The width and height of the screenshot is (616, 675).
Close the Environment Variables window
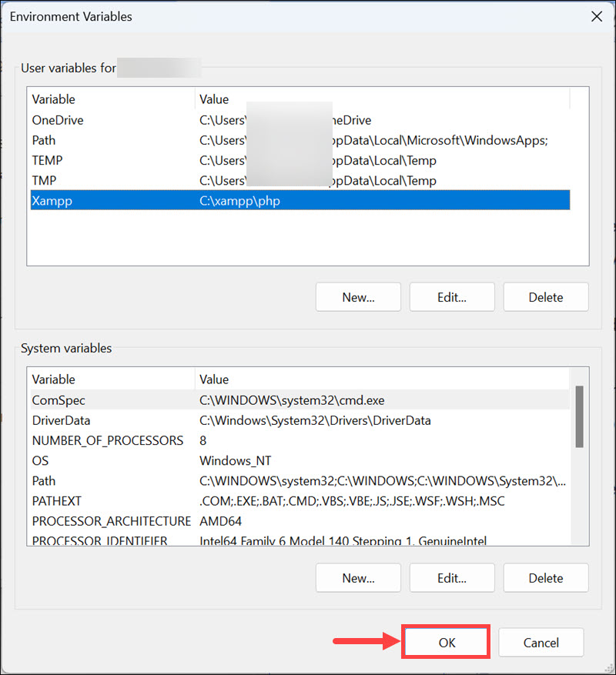click(x=597, y=16)
